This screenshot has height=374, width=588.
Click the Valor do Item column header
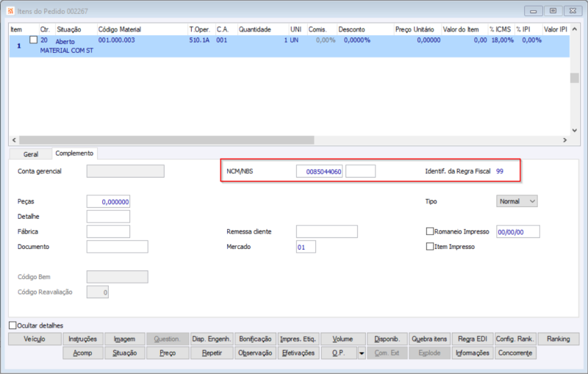[x=465, y=29]
